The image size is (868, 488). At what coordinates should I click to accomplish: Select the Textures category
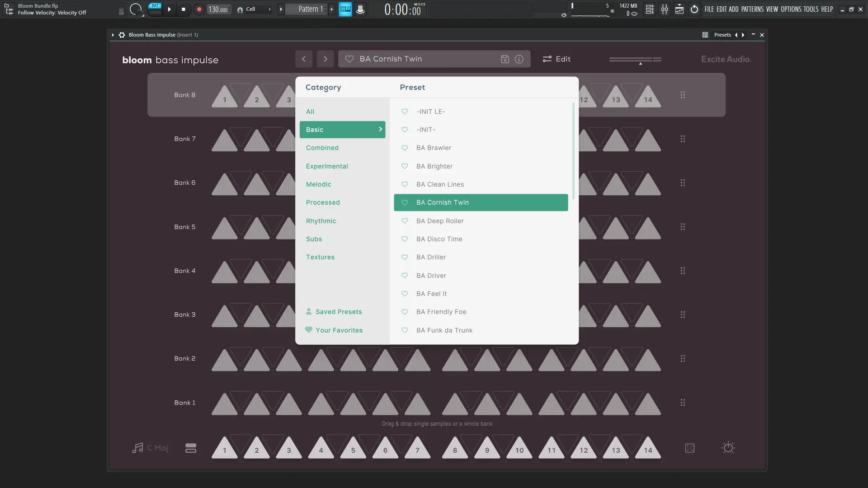pyautogui.click(x=320, y=257)
